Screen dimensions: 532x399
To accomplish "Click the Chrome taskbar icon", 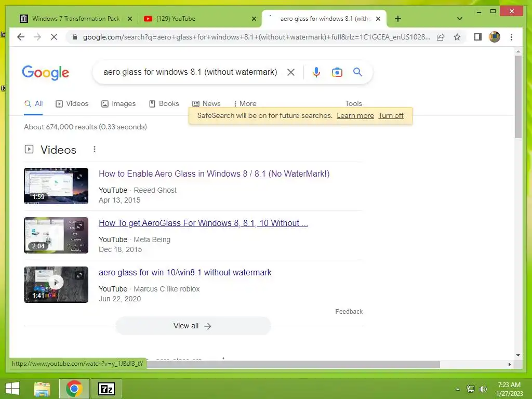I will tap(74, 389).
